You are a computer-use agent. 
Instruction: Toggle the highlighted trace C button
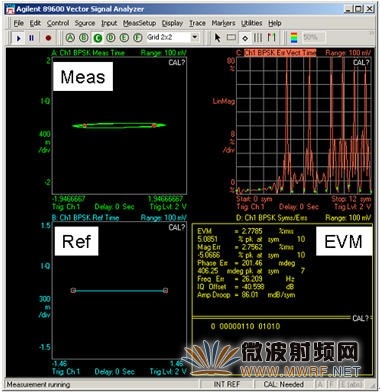click(x=97, y=38)
